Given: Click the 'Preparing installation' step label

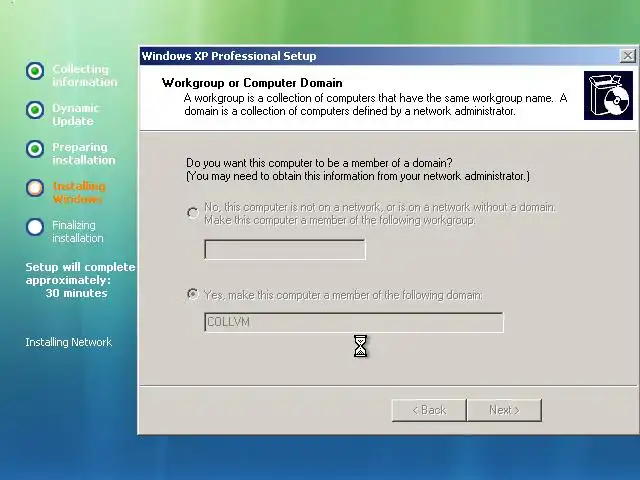Looking at the screenshot, I should coord(83,153).
